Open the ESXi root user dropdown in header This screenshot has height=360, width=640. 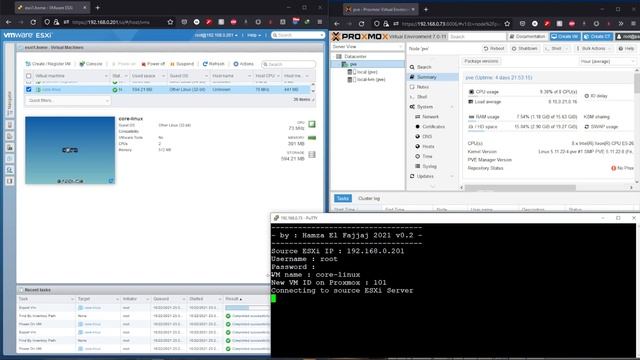[216, 36]
